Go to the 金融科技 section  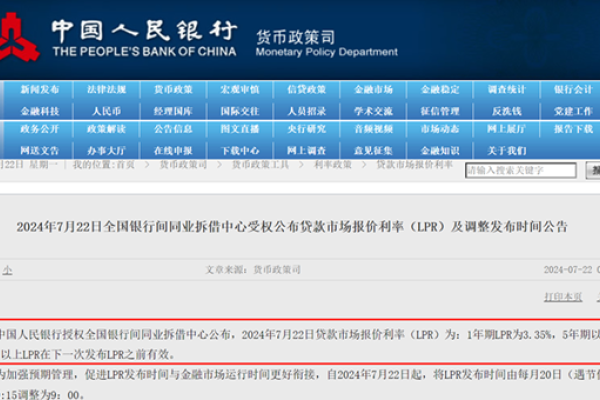pyautogui.click(x=40, y=111)
